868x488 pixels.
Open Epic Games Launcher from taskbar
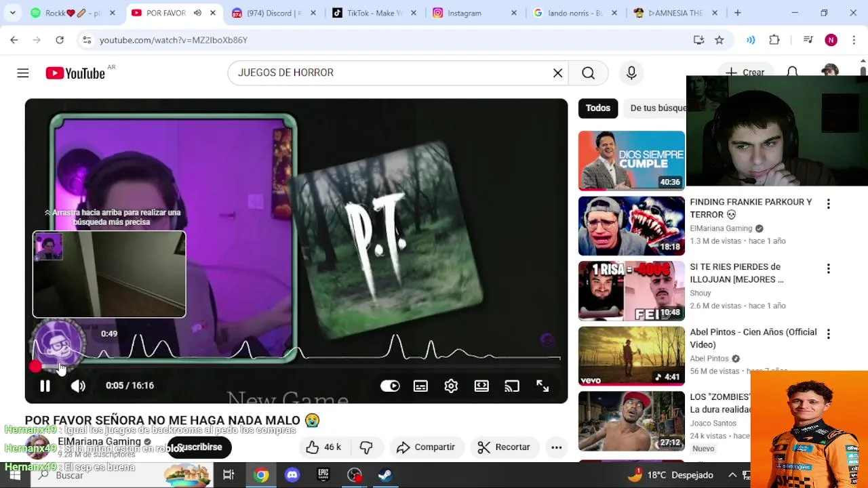click(x=323, y=475)
